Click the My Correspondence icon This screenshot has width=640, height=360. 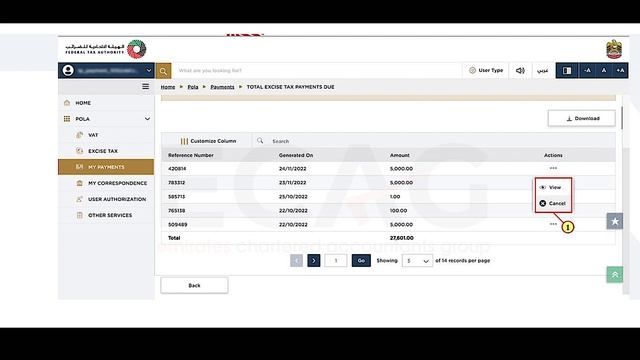[x=80, y=183]
